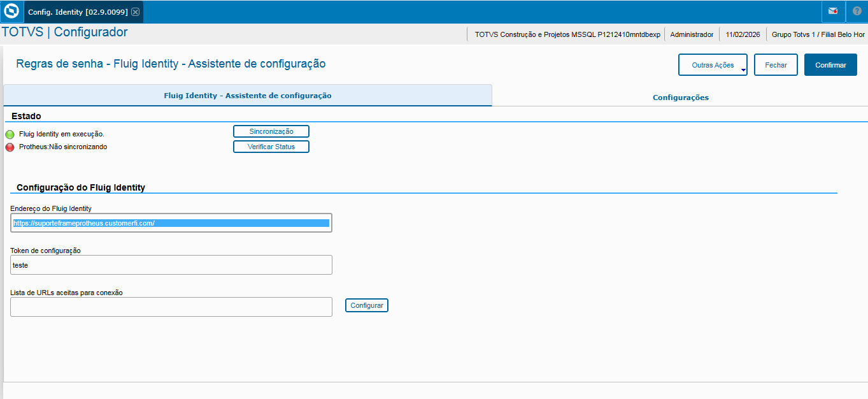This screenshot has height=399, width=868.
Task: Click the TOTVS | Configurador title
Action: coord(64,33)
